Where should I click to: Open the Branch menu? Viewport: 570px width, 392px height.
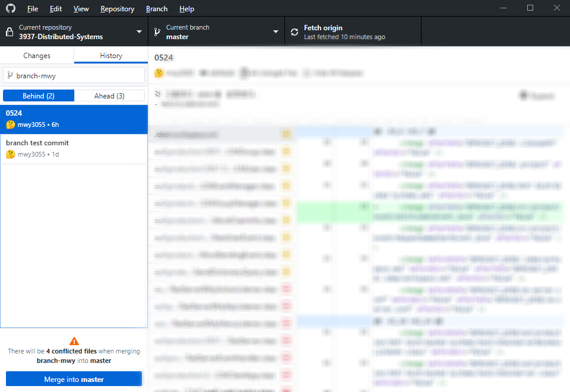[x=157, y=9]
